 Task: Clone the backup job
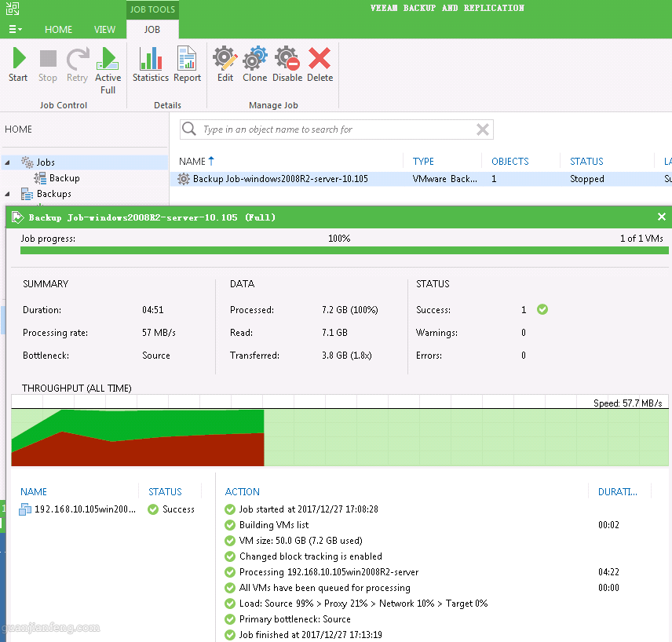pyautogui.click(x=254, y=64)
